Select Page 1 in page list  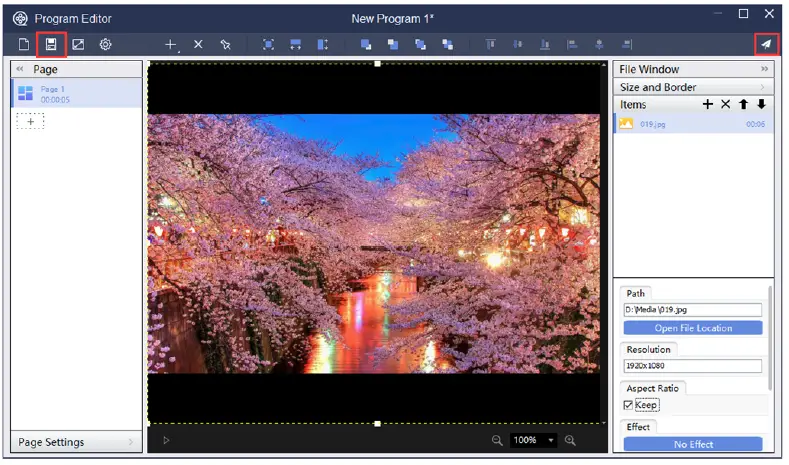pos(76,94)
